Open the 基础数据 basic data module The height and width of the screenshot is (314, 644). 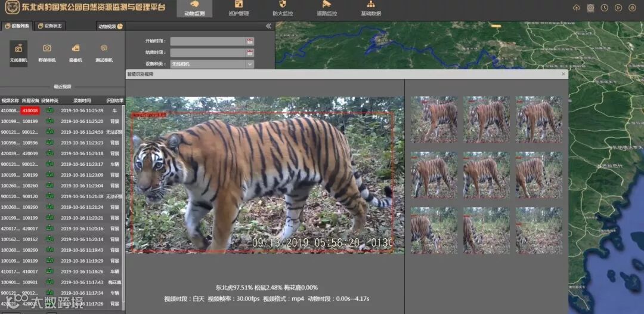(370, 8)
